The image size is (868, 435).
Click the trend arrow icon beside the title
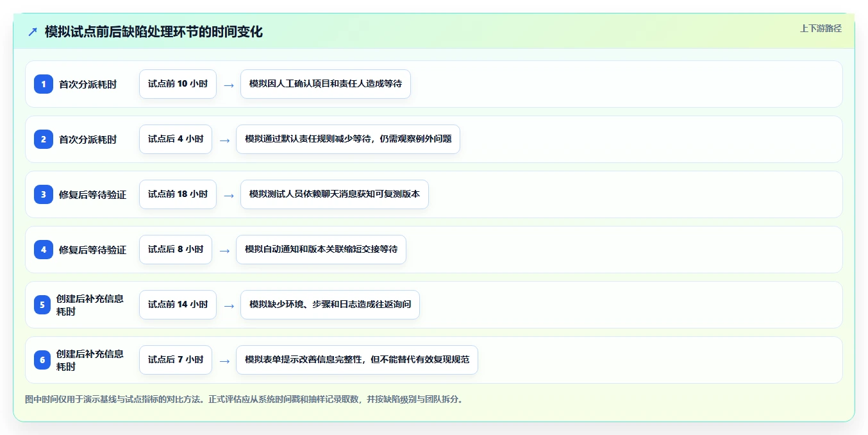33,31
